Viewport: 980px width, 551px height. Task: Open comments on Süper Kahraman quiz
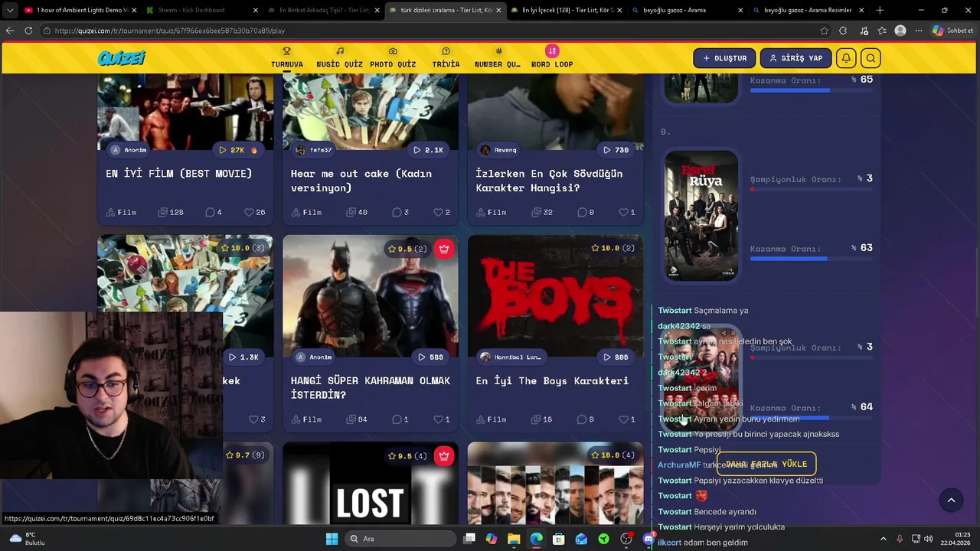400,419
